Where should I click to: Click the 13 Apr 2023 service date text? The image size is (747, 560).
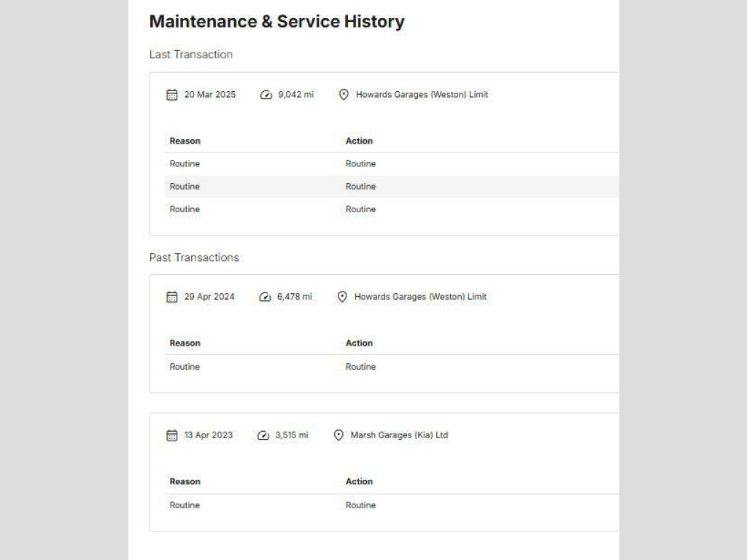(x=208, y=435)
